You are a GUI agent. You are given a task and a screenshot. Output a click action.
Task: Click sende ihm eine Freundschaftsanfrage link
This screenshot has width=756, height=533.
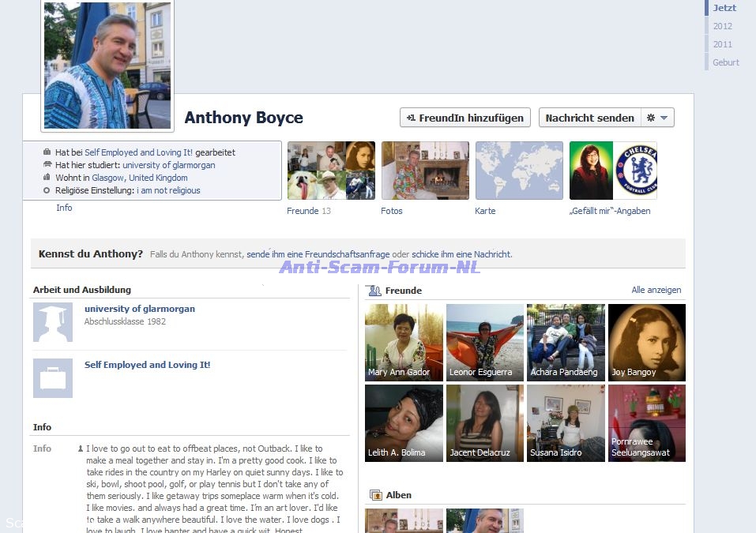[318, 254]
